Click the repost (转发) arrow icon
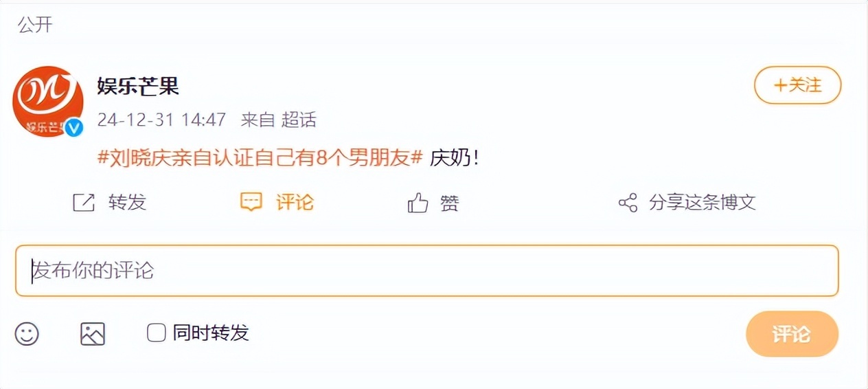This screenshot has height=389, width=868. click(x=83, y=202)
